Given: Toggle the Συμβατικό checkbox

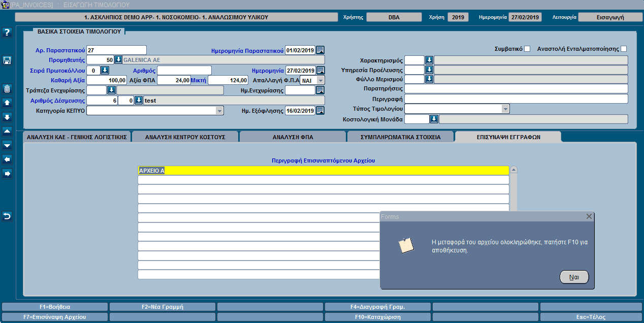Looking at the screenshot, I should tap(527, 49).
